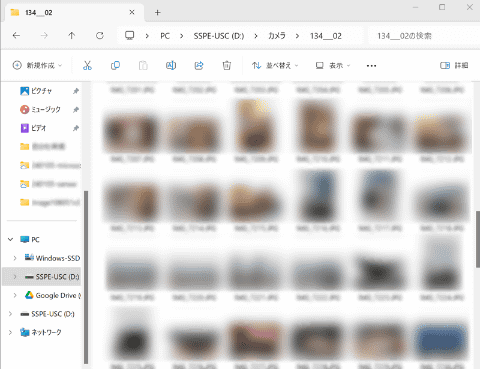Click the Cut scissors icon
Image resolution: width=480 pixels, height=369 pixels.
(x=87, y=65)
